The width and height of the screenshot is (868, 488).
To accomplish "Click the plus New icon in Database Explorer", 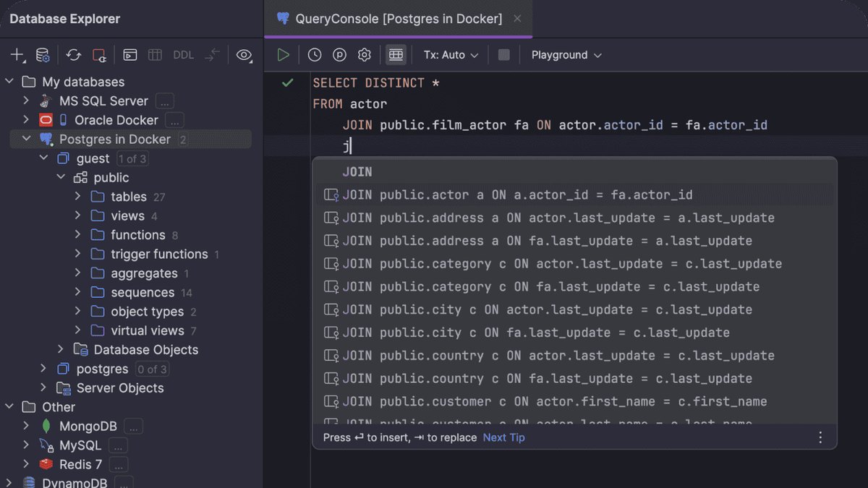I will click(17, 55).
